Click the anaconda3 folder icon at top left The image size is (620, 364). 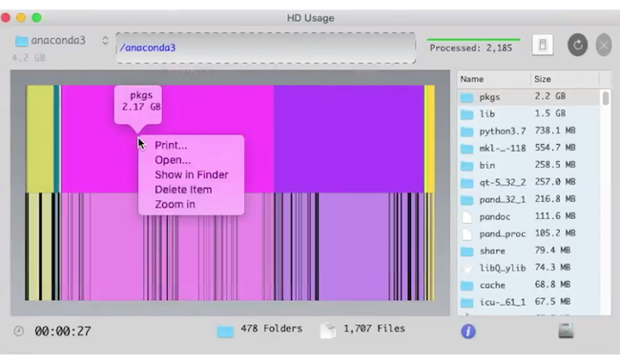[21, 41]
